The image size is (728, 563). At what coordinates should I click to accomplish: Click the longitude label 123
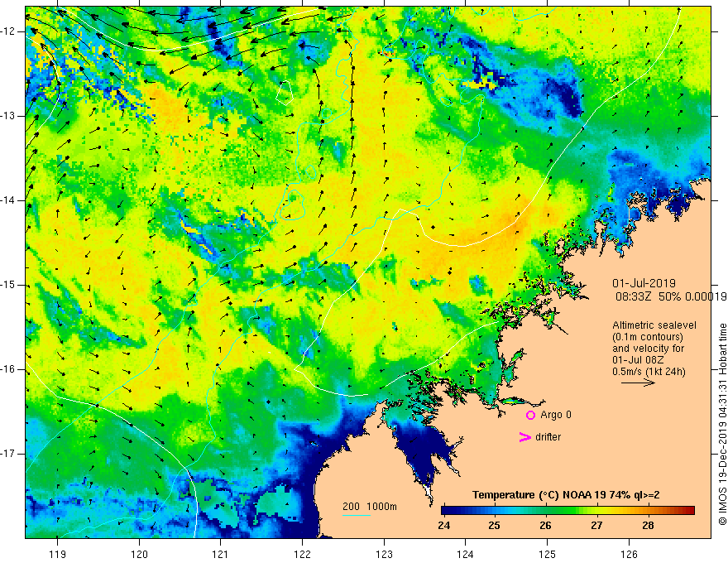point(384,554)
